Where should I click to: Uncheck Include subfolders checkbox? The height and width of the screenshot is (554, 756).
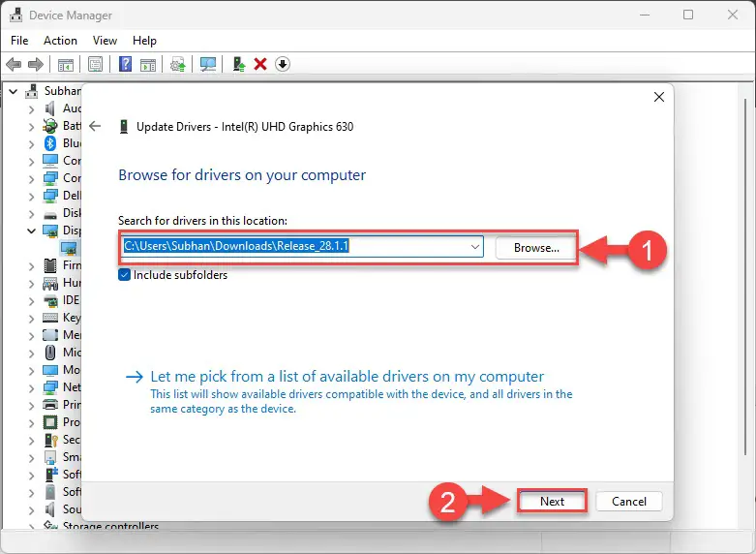point(125,275)
